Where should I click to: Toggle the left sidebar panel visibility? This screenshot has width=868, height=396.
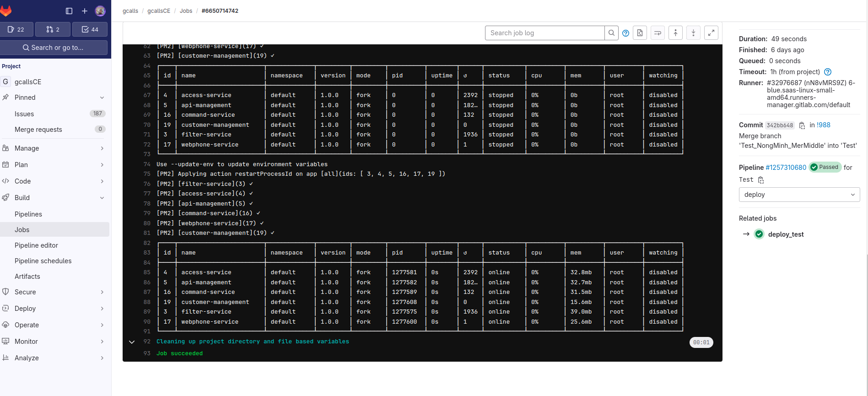[69, 11]
